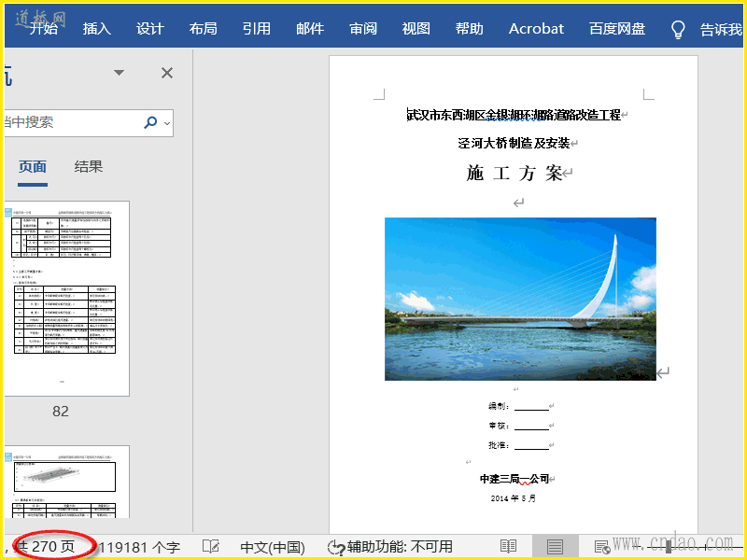Viewport: 747px width, 560px height.
Task: Open the 插入 ribbon tab
Action: coord(97,29)
